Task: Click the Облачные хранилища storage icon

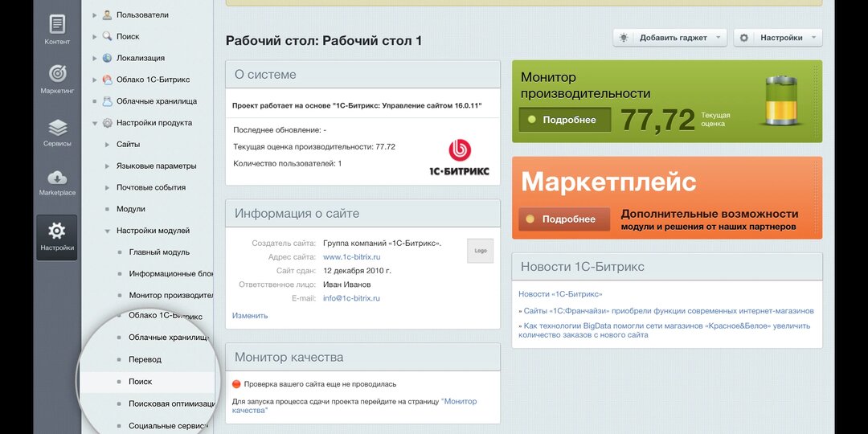Action: coord(108,101)
